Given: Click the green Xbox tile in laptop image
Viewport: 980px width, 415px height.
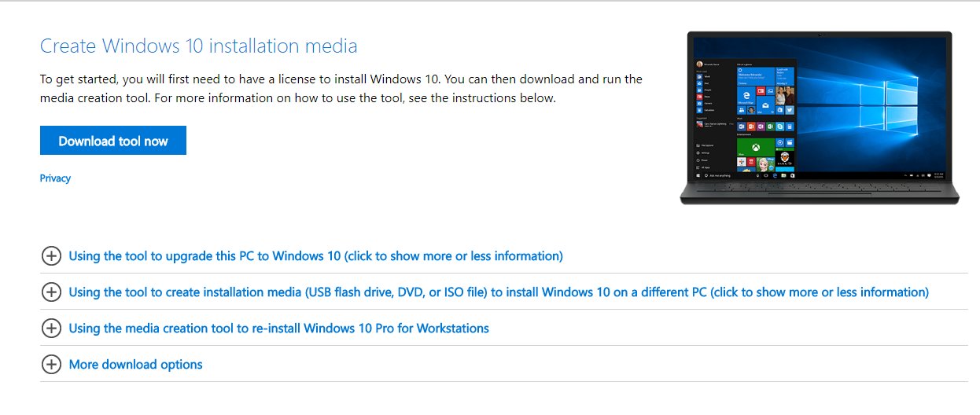Looking at the screenshot, I should (x=756, y=147).
